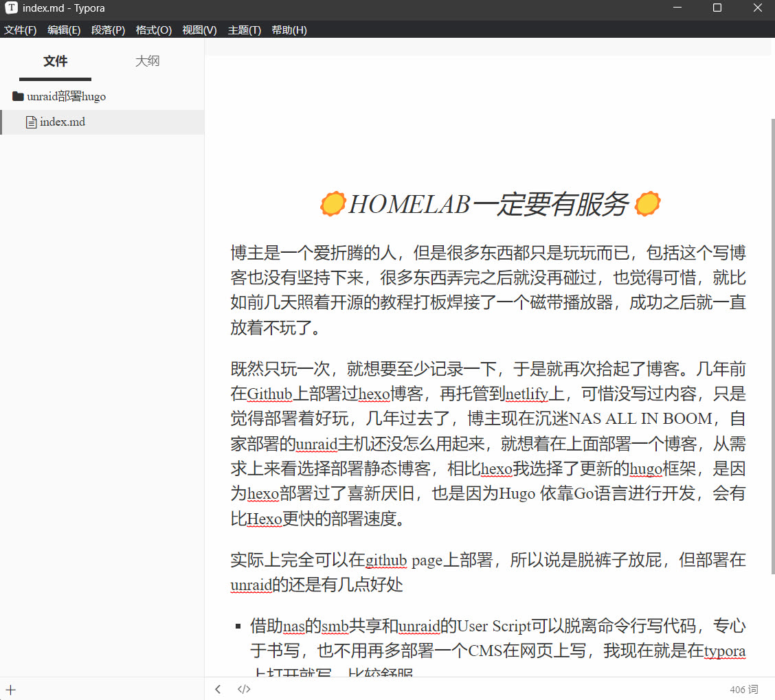775x700 pixels.
Task: Click the 406 词 word count button
Action: pos(744,689)
